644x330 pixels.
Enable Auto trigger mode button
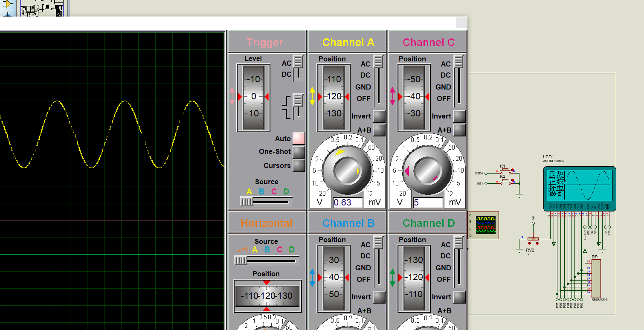point(299,139)
